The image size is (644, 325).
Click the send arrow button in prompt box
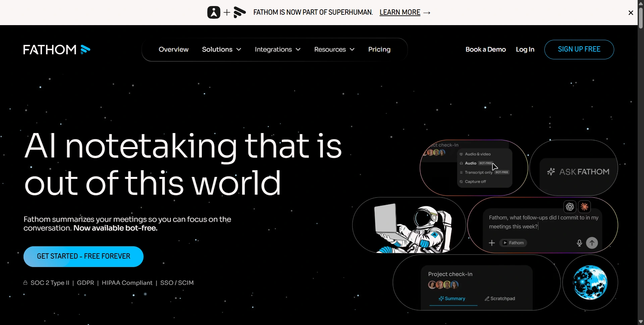click(592, 243)
